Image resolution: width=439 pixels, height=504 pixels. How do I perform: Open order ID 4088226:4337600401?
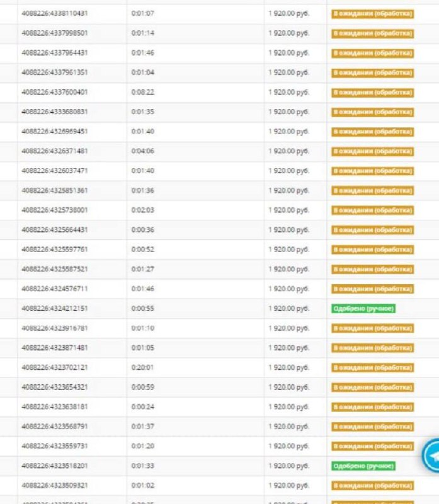(x=55, y=92)
